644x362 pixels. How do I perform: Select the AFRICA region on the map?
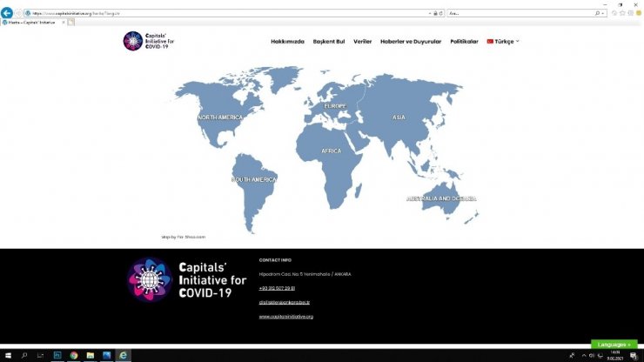pos(331,151)
